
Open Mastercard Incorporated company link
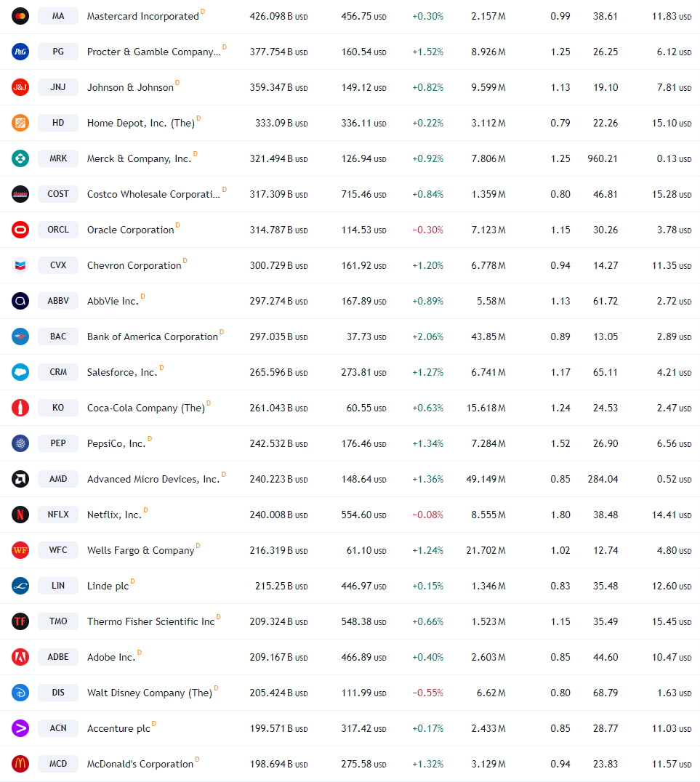point(143,17)
